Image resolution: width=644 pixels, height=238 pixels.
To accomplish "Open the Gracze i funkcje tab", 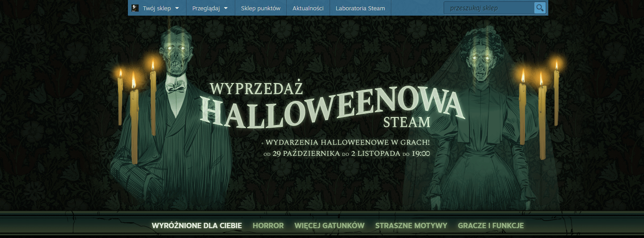I will point(491,225).
